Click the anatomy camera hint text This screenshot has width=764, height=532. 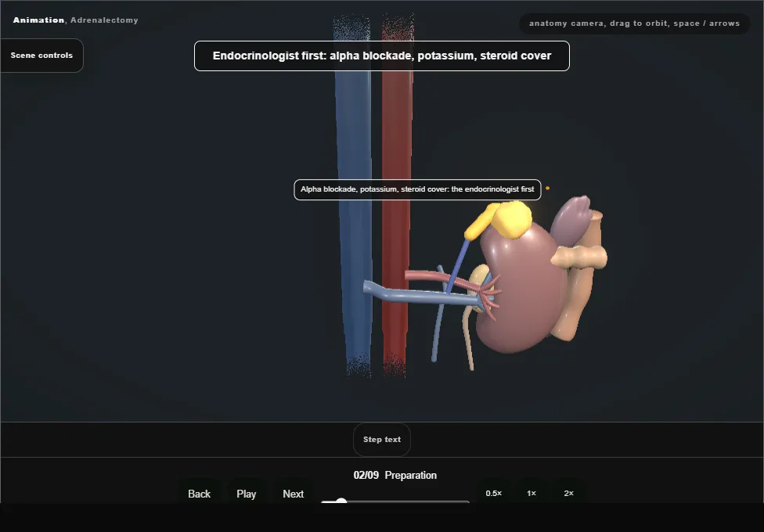click(634, 23)
